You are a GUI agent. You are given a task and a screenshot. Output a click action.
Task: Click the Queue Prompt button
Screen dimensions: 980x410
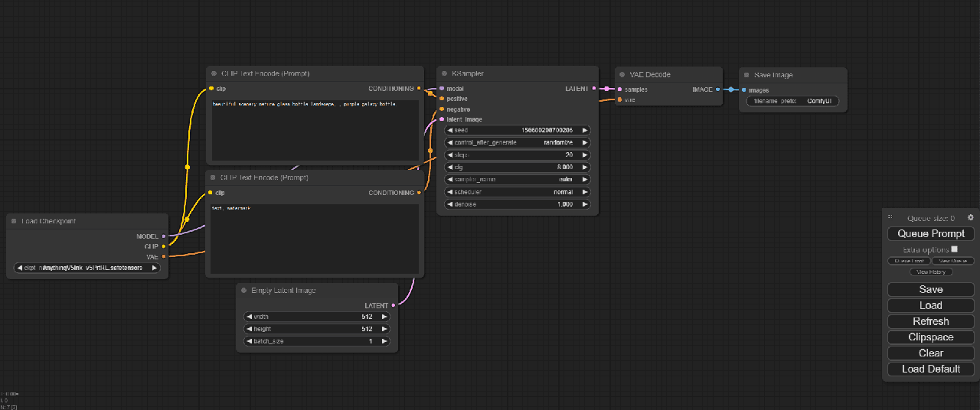931,234
